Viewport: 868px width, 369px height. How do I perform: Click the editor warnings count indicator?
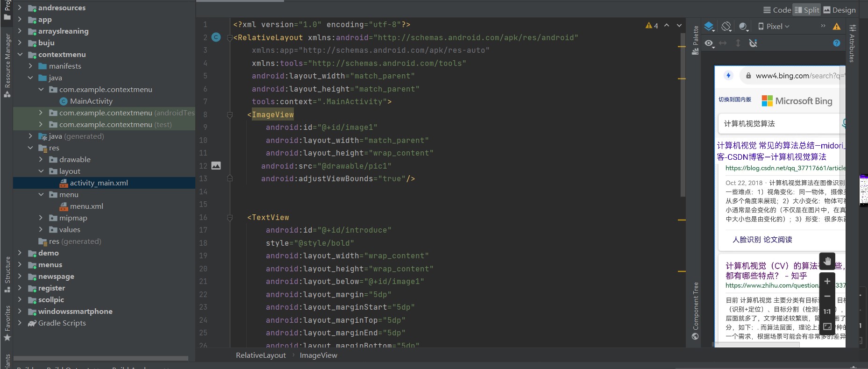pos(652,26)
